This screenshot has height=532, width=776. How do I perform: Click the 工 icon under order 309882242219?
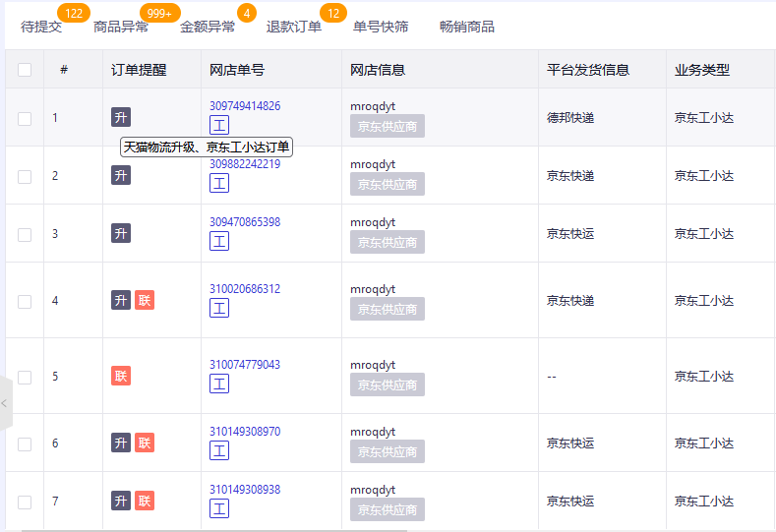219,183
